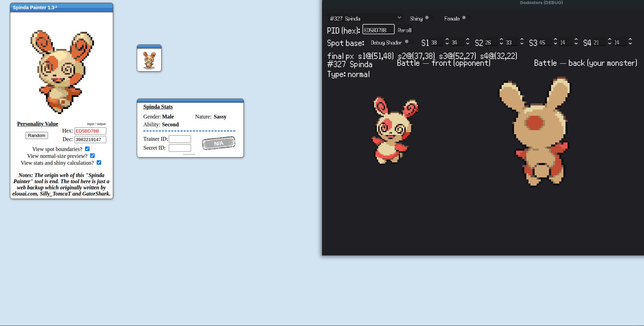
Task: Click the S2 first stepper arrows
Action: click(501, 41)
